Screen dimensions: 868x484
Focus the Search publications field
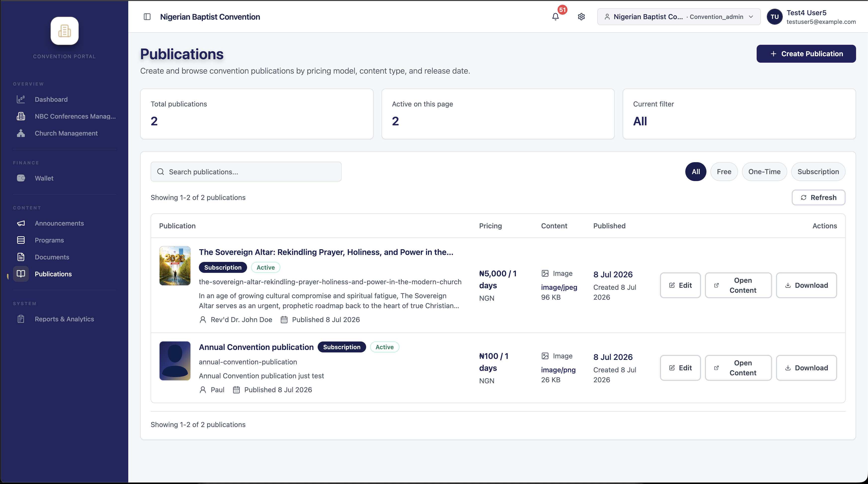pyautogui.click(x=246, y=172)
